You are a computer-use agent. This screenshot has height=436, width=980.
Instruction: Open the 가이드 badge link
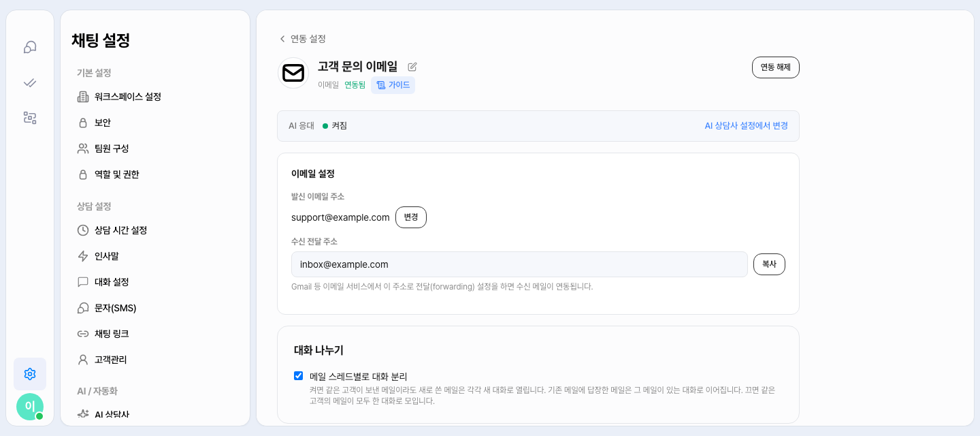pyautogui.click(x=393, y=85)
